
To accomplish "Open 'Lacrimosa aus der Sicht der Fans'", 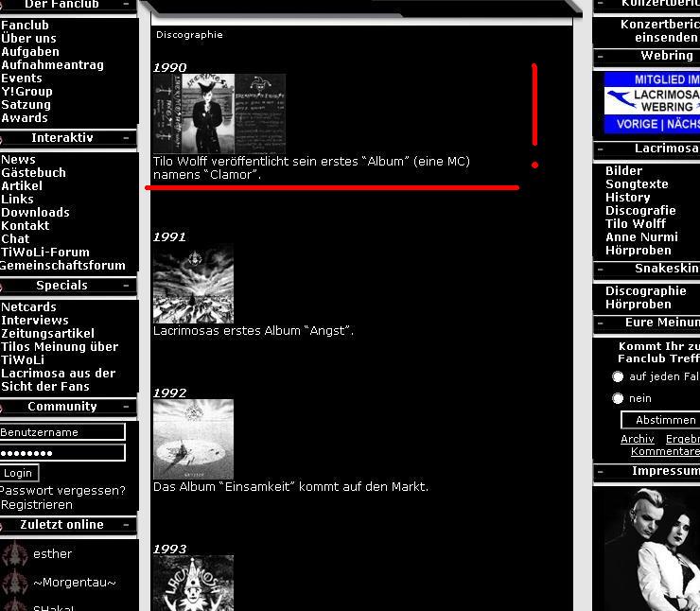I will (x=58, y=380).
